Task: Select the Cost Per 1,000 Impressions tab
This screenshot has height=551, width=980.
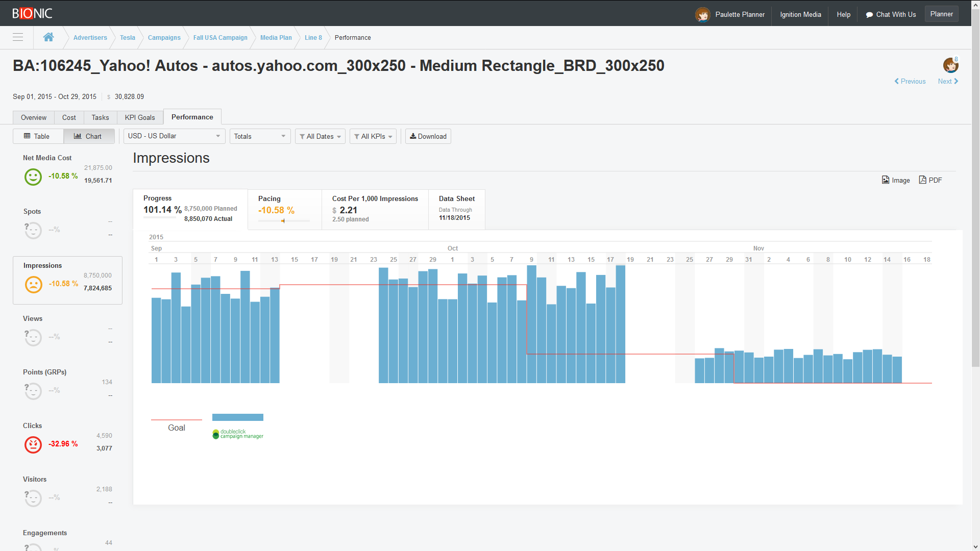Action: click(375, 209)
